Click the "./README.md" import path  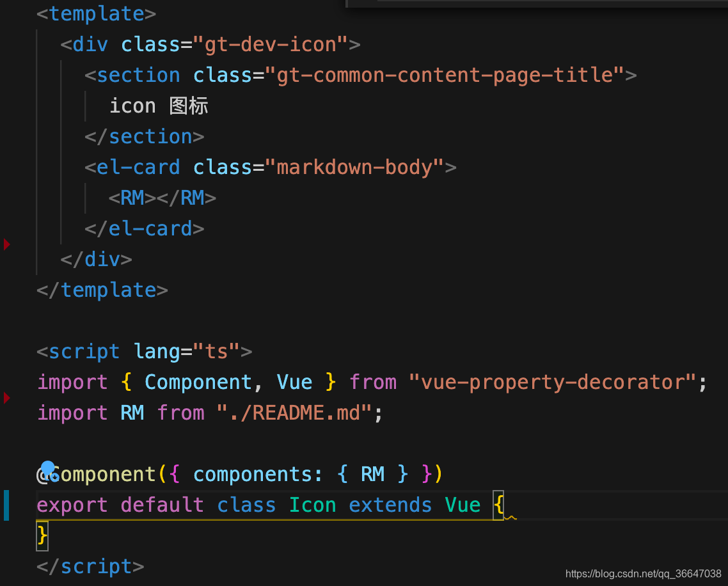click(294, 413)
